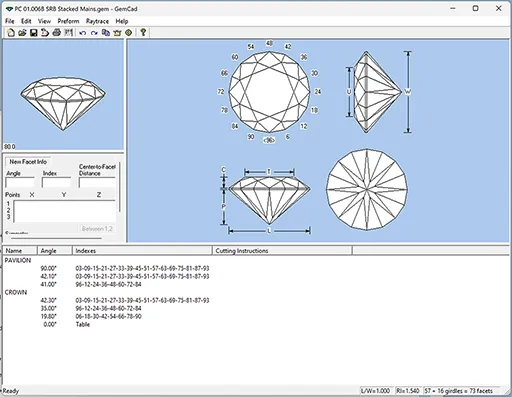Image resolution: width=512 pixels, height=397 pixels.
Task: Open the Raytrace menu
Action: (x=97, y=21)
